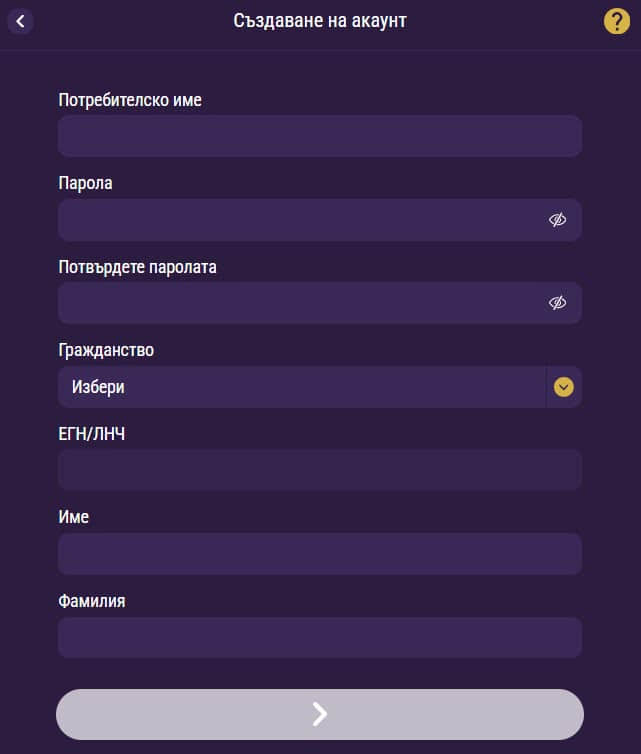Click the Име text field
641x754 pixels.
pyautogui.click(x=319, y=554)
